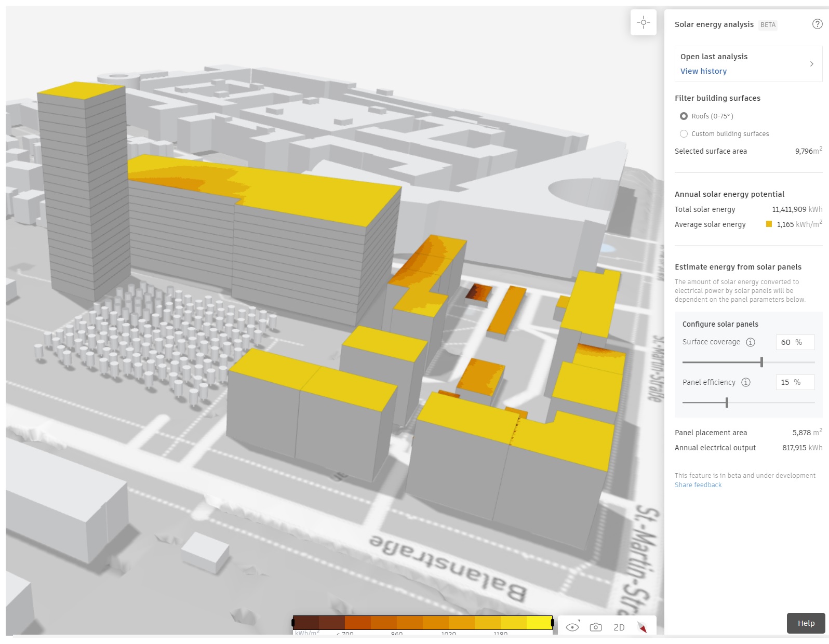Click the Panel efficiency info icon
Image resolution: width=829 pixels, height=644 pixels.
tap(746, 382)
